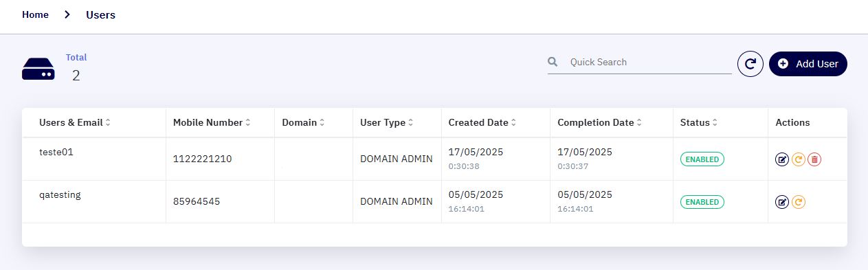Delete the teste01 user
This screenshot has height=270, width=868.
point(814,159)
